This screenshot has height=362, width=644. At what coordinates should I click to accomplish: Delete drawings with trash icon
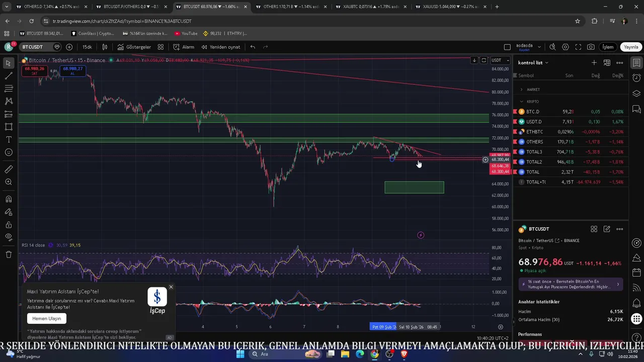(9, 254)
